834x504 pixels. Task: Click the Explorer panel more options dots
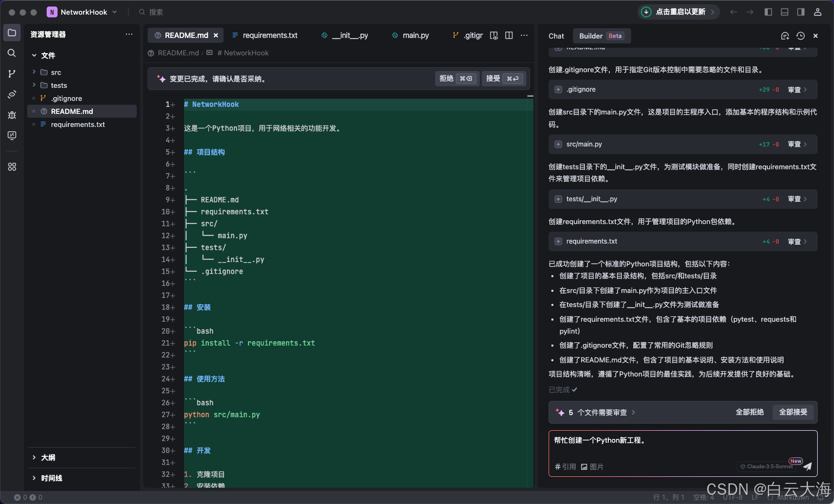click(129, 34)
